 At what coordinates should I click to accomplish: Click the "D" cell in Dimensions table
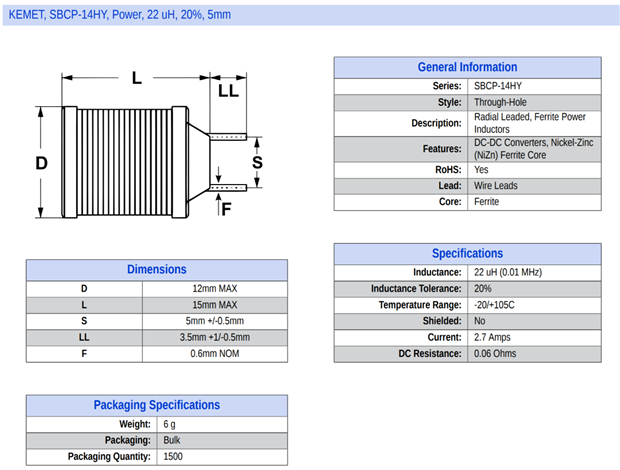[84, 289]
